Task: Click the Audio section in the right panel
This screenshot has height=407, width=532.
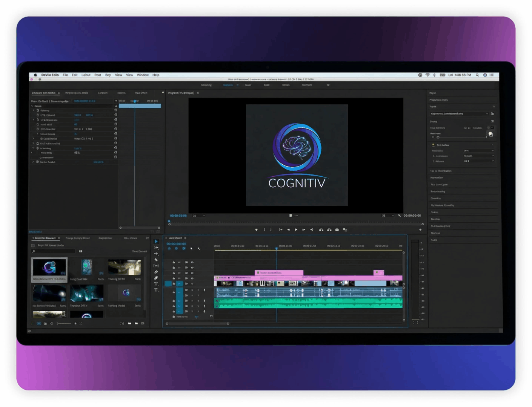Action: [x=434, y=240]
